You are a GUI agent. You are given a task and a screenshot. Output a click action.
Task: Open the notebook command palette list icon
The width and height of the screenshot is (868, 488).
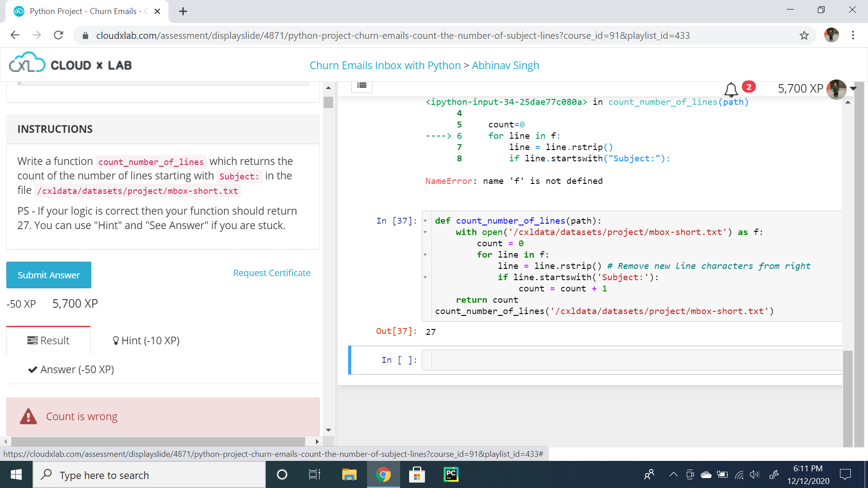[362, 85]
